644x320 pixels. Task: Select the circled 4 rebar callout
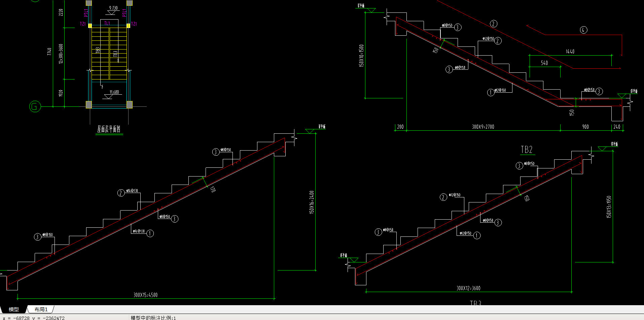click(x=583, y=30)
